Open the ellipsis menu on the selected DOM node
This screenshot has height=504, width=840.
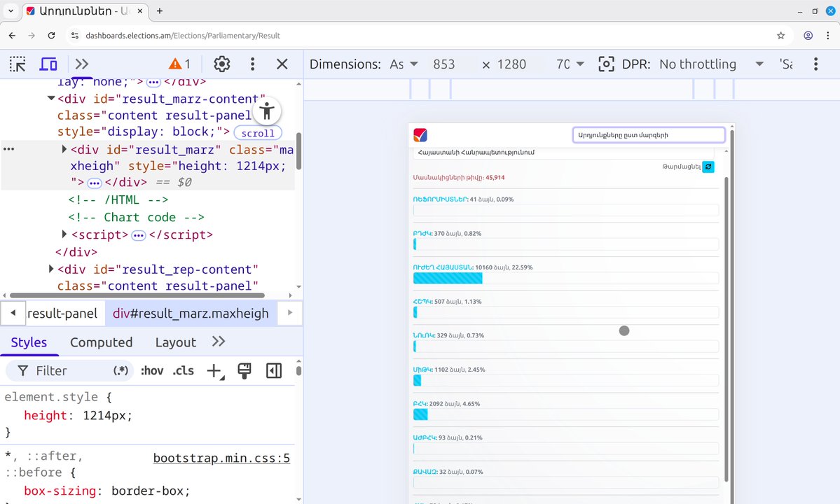click(x=8, y=149)
